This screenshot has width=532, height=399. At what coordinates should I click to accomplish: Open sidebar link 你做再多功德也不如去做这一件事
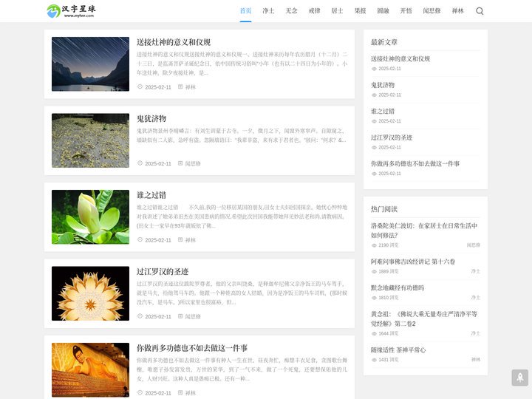415,163
